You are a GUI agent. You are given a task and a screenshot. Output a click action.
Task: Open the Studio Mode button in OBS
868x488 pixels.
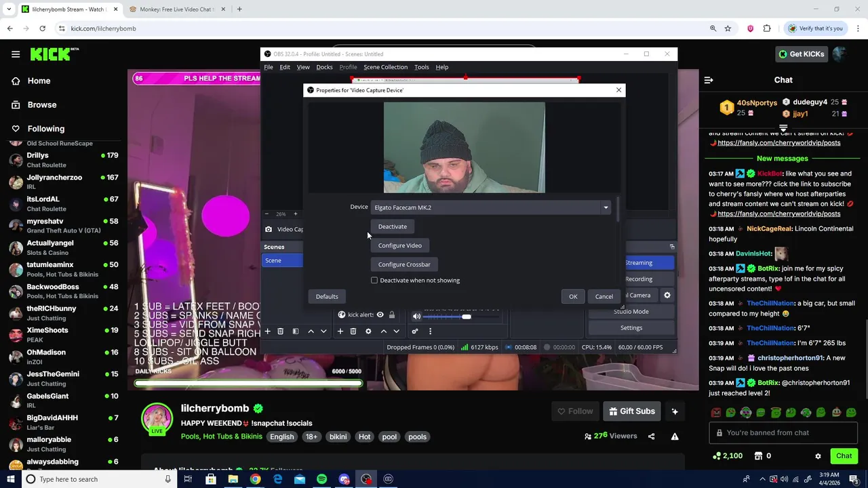tap(631, 312)
